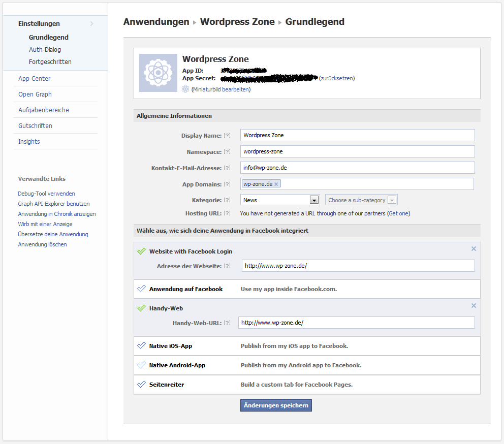Click the small gear icon beside Miniaturbild bearbeiten
This screenshot has width=504, height=444.
(185, 89)
